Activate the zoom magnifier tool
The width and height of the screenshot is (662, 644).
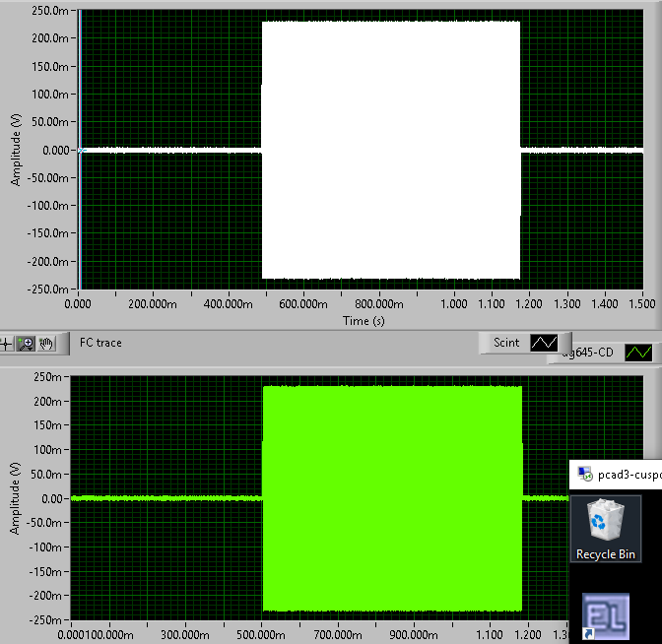pos(25,344)
